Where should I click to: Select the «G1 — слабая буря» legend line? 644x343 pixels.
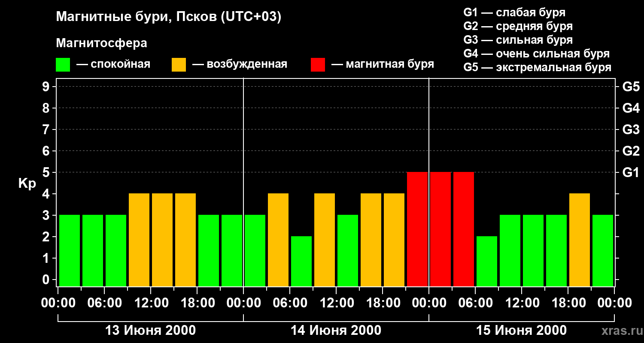tap(514, 12)
